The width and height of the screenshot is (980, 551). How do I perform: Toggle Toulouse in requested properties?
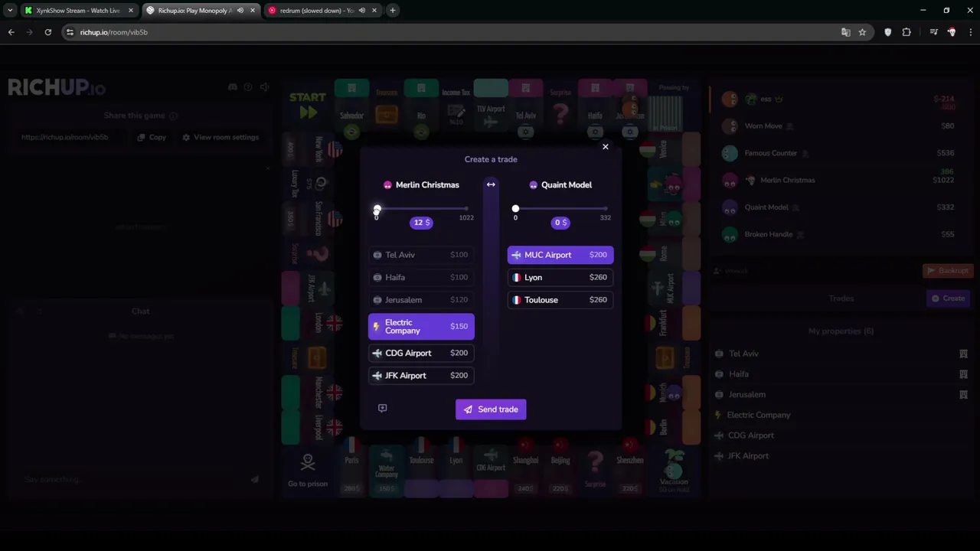(x=560, y=300)
